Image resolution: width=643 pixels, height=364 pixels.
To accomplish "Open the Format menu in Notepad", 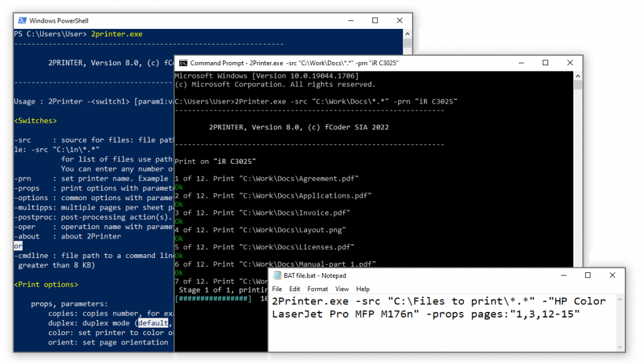I will click(x=317, y=289).
